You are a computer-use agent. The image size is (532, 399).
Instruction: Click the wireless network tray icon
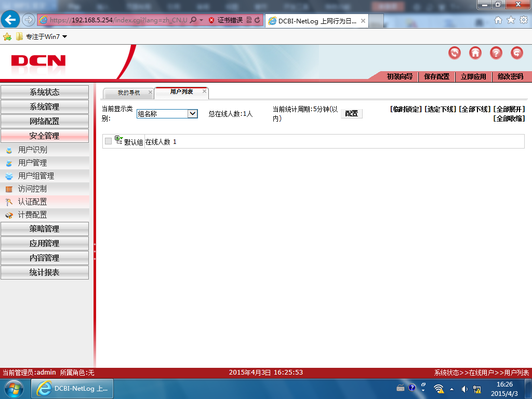pyautogui.click(x=438, y=389)
